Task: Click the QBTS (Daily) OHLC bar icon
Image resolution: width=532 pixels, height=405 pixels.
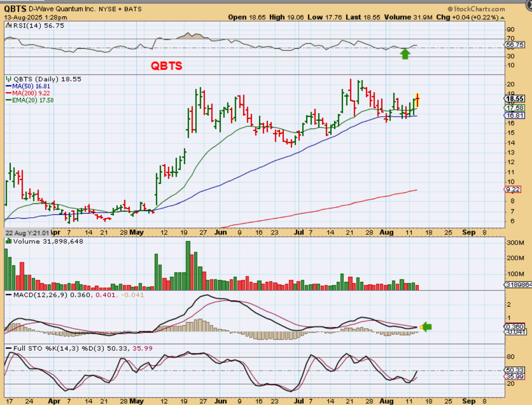Action: tap(8, 79)
